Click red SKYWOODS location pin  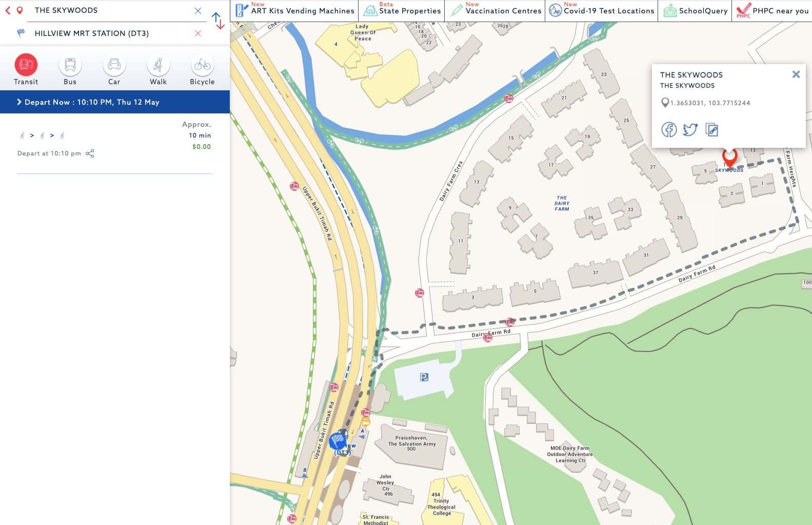click(x=729, y=157)
